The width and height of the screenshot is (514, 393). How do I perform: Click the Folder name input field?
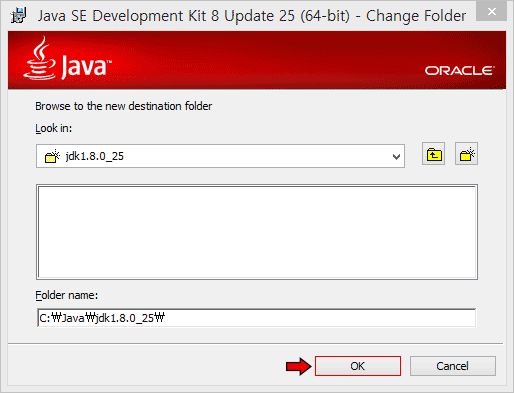256,318
